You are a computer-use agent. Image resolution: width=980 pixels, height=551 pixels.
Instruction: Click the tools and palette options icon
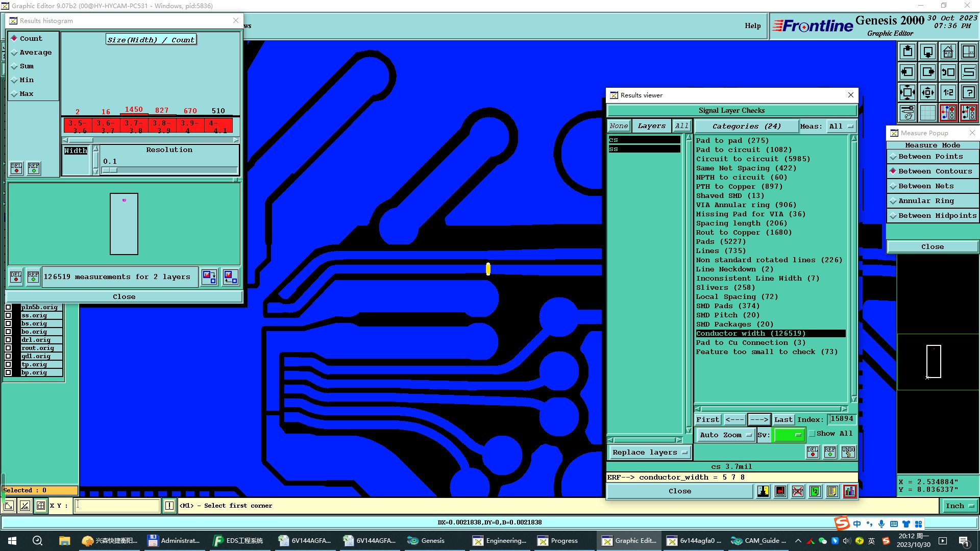tap(907, 113)
